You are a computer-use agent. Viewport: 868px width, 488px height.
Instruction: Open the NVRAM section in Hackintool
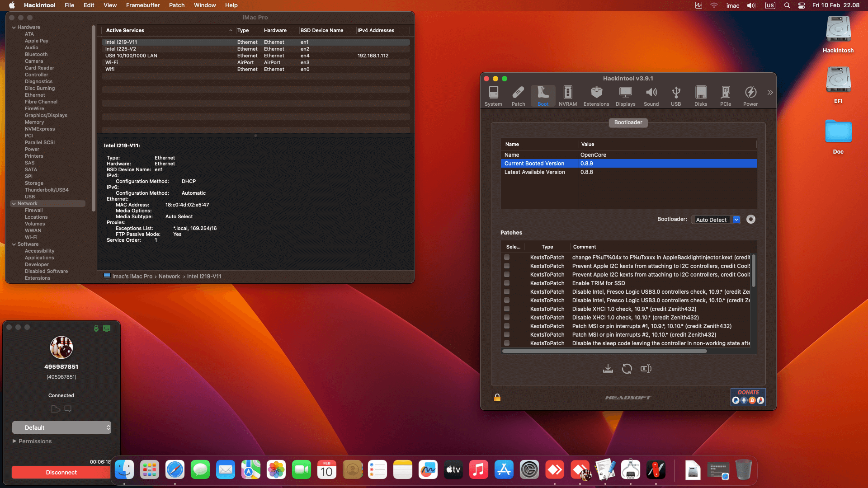point(567,95)
